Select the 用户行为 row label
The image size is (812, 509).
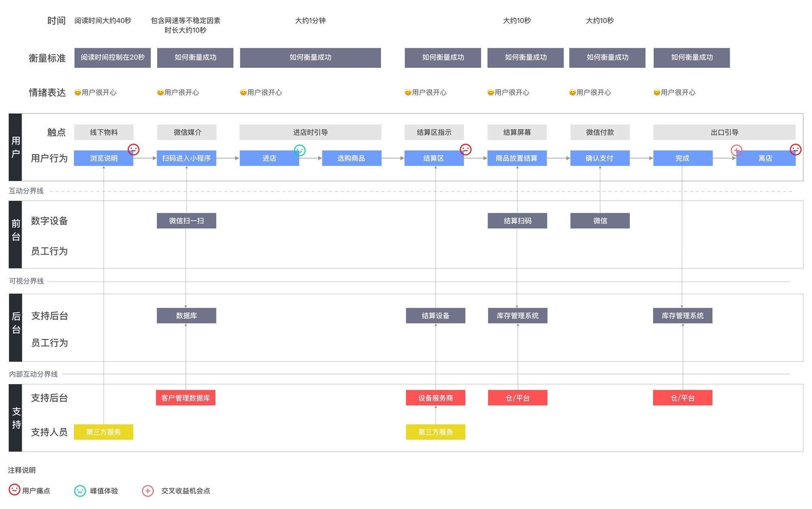coord(49,158)
